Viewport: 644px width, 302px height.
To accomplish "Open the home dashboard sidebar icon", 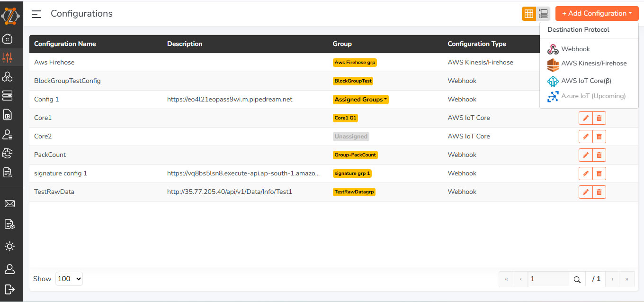I will [x=8, y=39].
